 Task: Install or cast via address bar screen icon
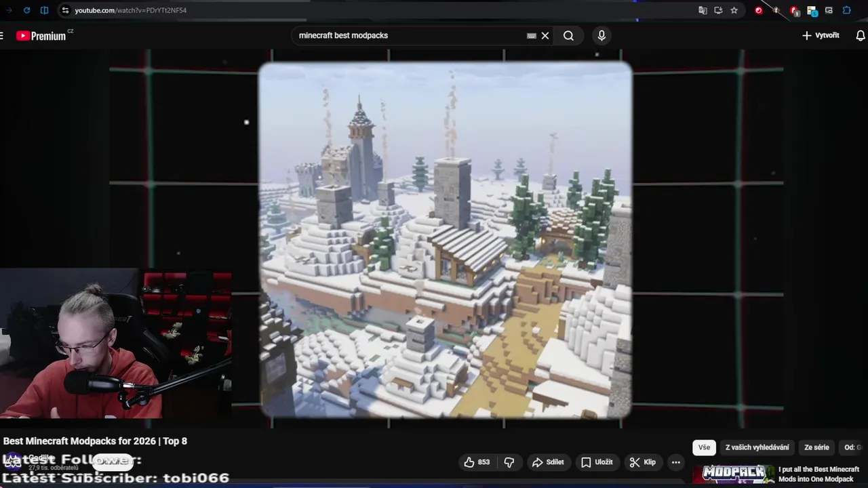[x=718, y=10]
